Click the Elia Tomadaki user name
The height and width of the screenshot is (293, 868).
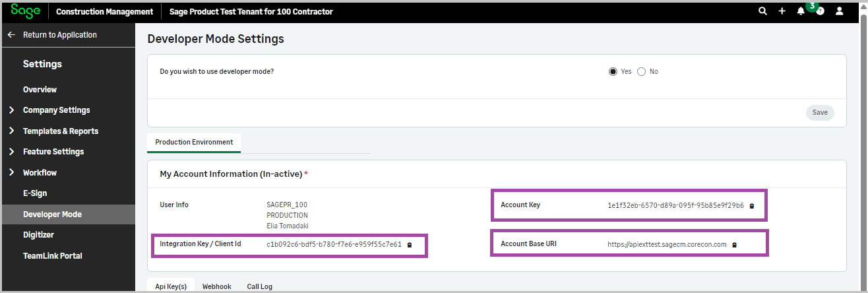coord(288,226)
